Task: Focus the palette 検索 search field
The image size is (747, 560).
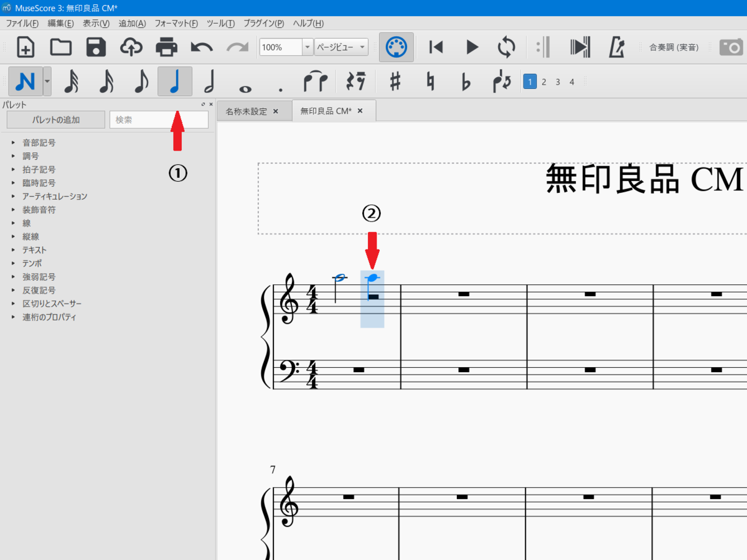Action: coord(159,119)
